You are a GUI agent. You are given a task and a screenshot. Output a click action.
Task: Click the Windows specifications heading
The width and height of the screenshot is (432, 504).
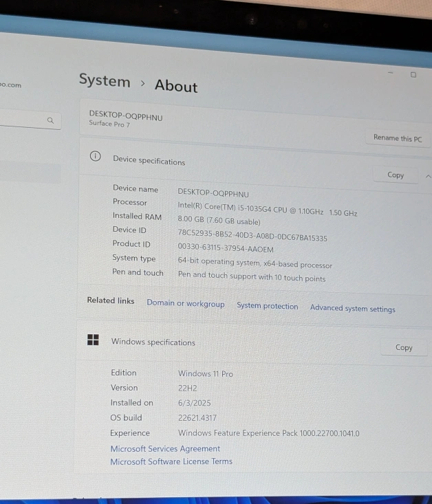point(153,342)
